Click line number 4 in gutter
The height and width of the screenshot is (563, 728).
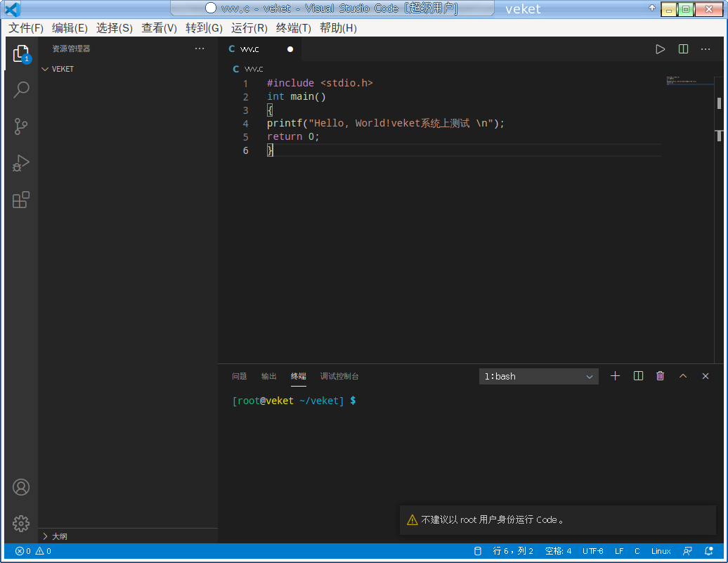click(x=246, y=123)
